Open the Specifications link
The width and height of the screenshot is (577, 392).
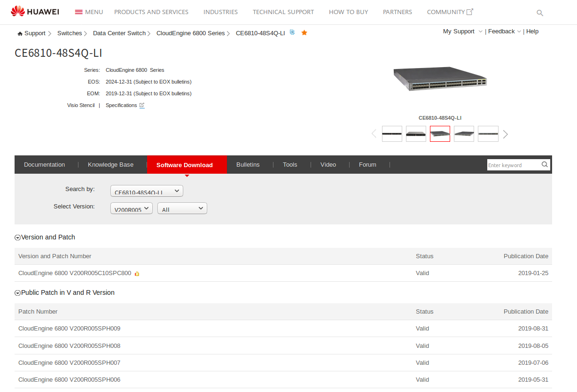tap(121, 106)
